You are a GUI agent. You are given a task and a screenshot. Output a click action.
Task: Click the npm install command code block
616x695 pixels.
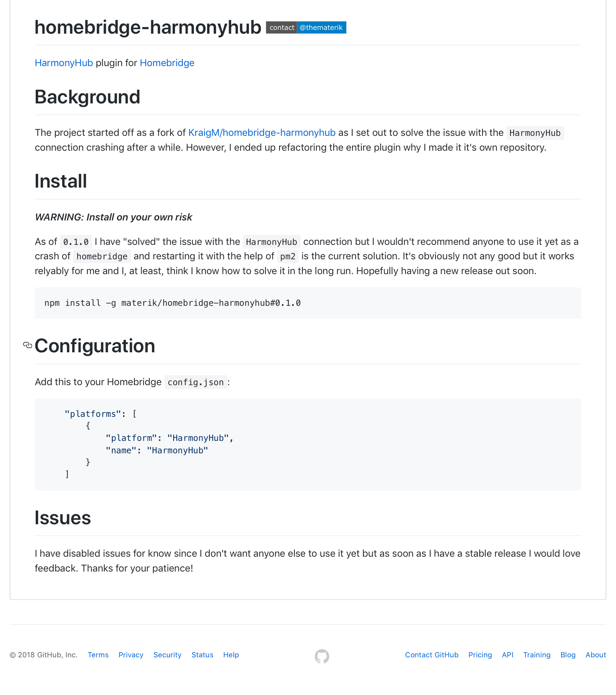(x=308, y=303)
